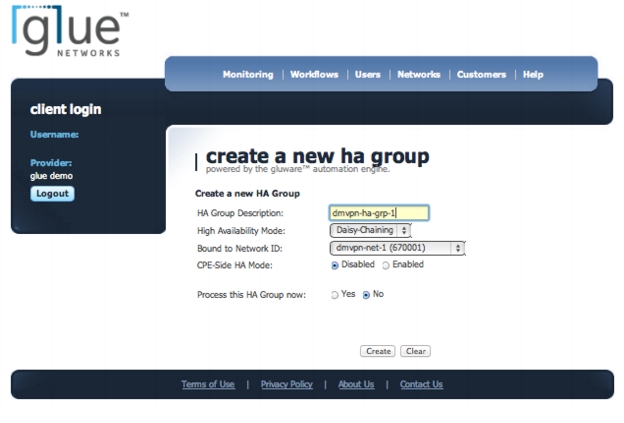Screen dimensions: 624x423
Task: Open the High Availability Mode dropdown
Action: 370,230
